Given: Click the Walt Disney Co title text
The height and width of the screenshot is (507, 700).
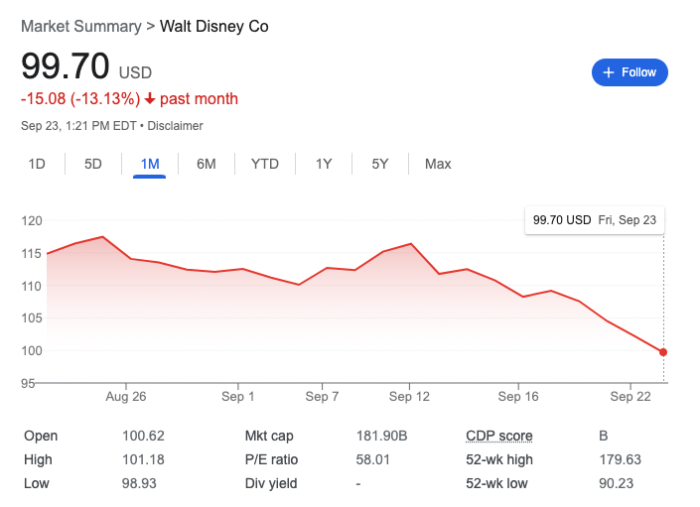Looking at the screenshot, I should pos(215,26).
